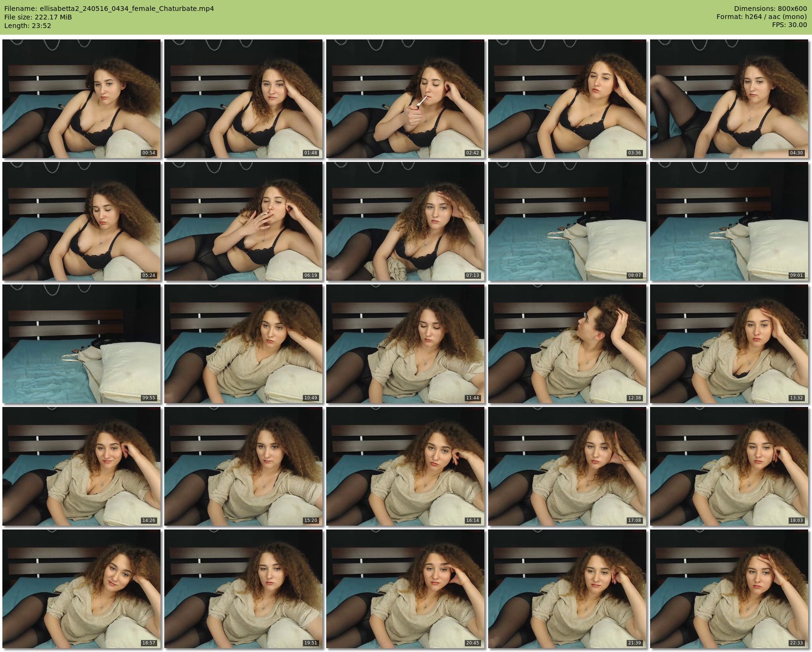Screen dimensions: 812x652
Task: Select the thumbnail stamped 10:49
Action: point(243,344)
